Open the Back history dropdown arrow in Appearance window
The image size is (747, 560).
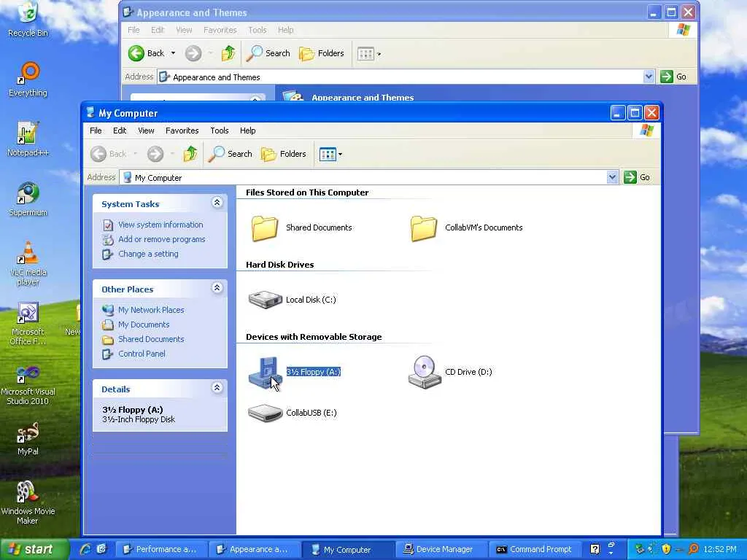click(x=174, y=53)
